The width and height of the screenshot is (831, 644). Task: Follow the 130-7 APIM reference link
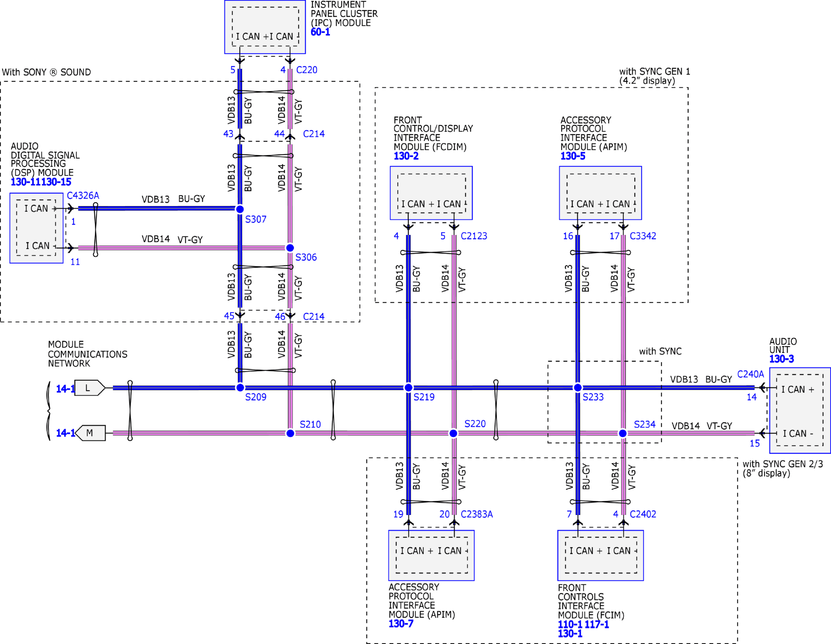click(x=401, y=623)
